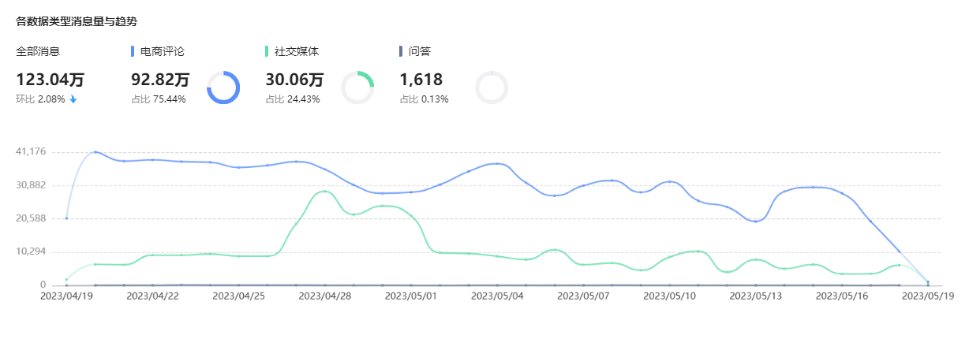Click the 92.82万 e-commerce review count
This screenshot has width=980, height=350.
(160, 80)
